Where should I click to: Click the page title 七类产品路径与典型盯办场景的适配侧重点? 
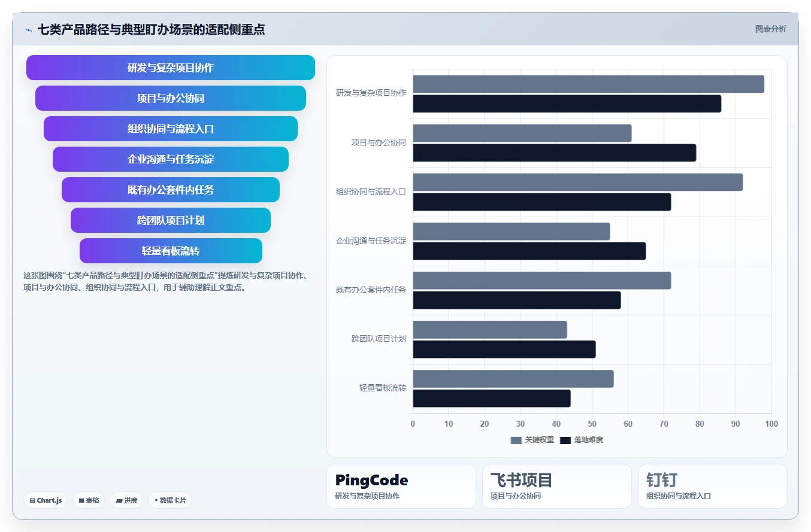(151, 29)
